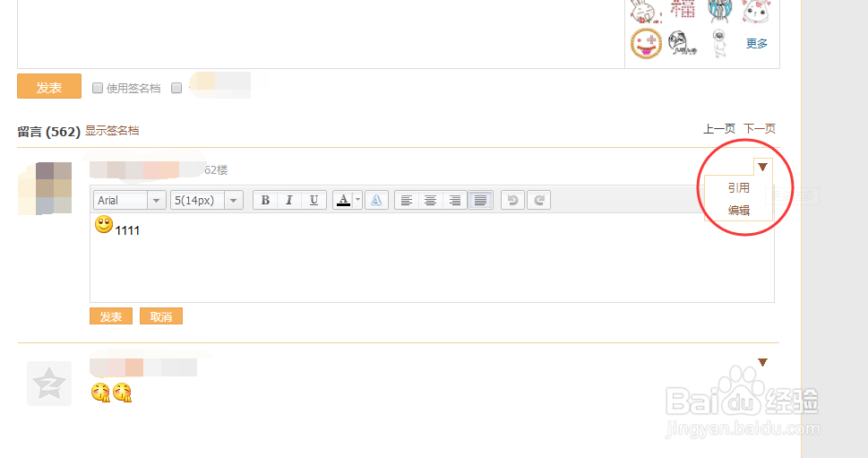Screen dimensions: 868x458
Task: Click the first commenter's avatar
Action: click(46, 188)
